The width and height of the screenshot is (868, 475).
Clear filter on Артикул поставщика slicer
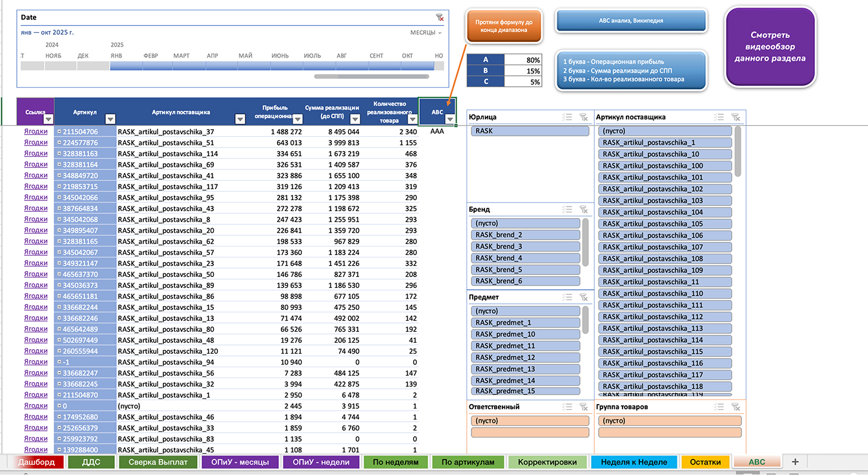(x=736, y=117)
